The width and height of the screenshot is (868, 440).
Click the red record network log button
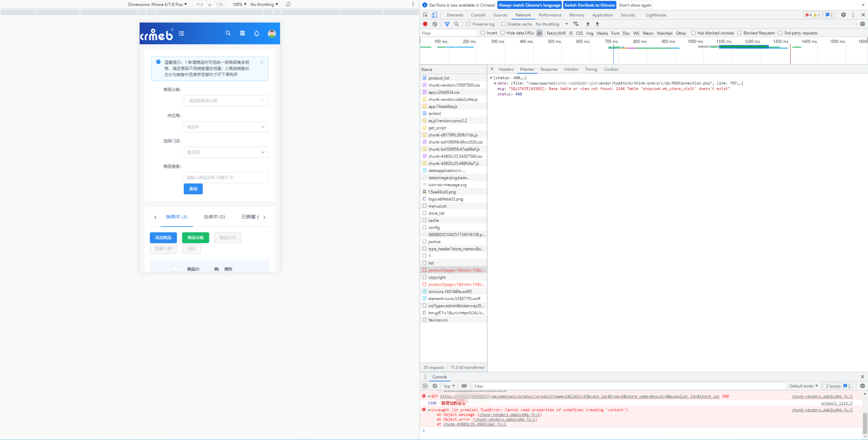point(425,24)
